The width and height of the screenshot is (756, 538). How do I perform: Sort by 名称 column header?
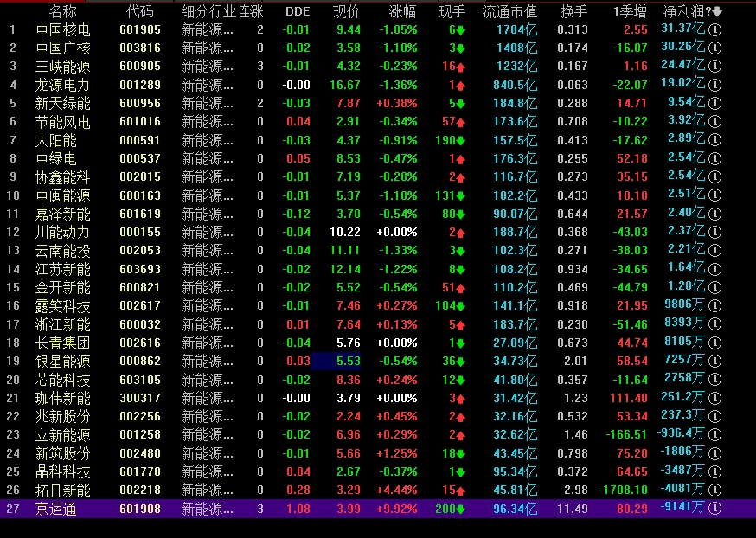click(x=62, y=11)
